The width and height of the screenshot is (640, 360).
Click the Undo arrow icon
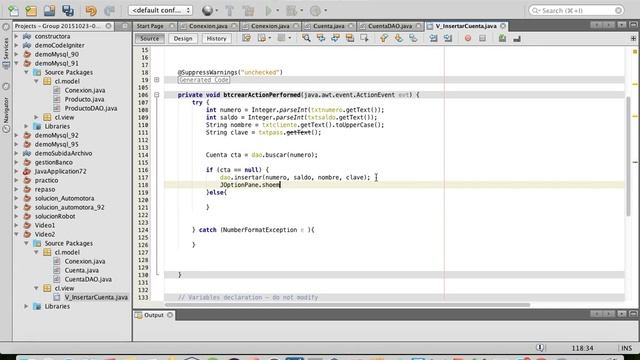91,11
